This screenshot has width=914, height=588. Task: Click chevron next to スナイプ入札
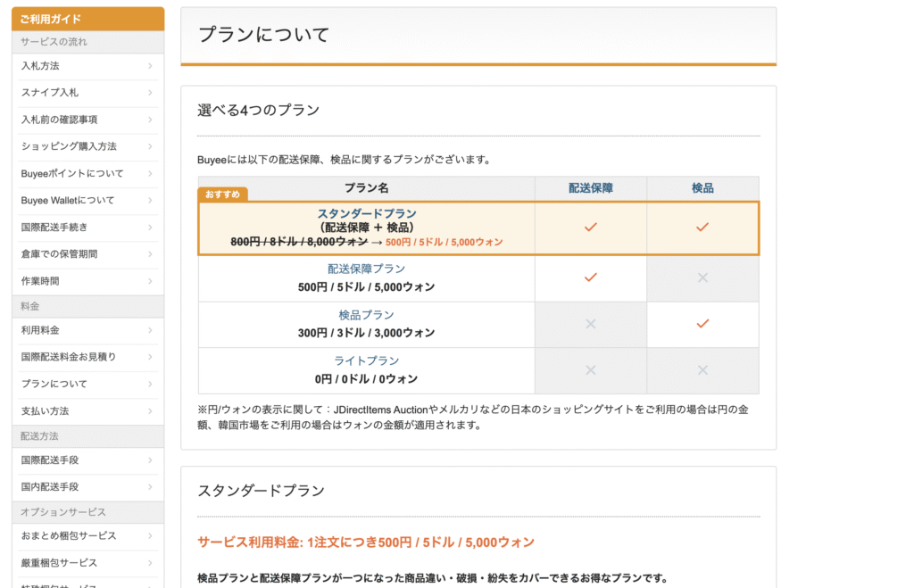150,93
